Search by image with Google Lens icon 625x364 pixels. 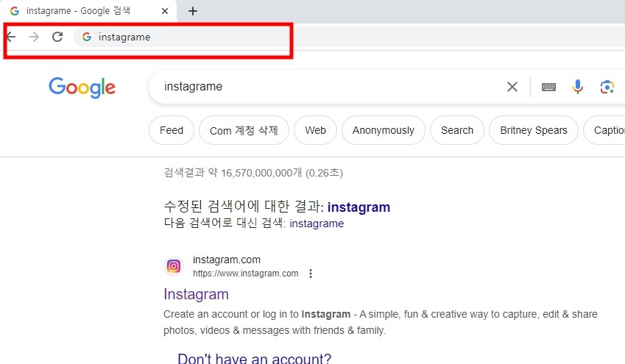pos(607,87)
